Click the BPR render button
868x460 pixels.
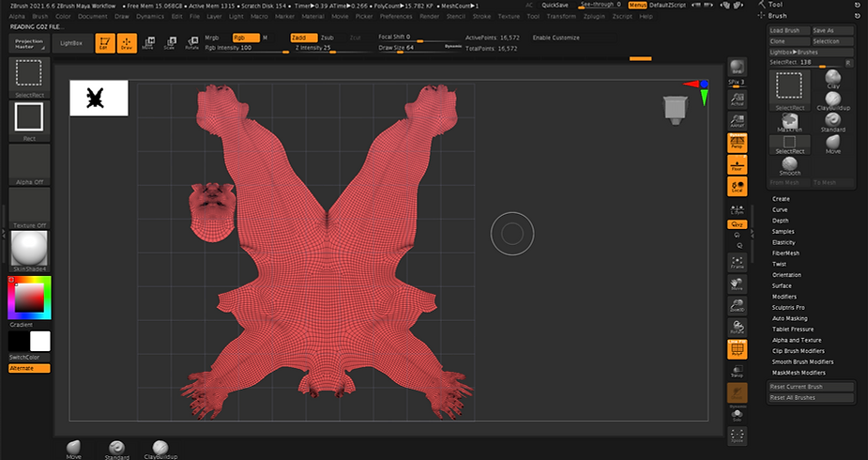737,67
